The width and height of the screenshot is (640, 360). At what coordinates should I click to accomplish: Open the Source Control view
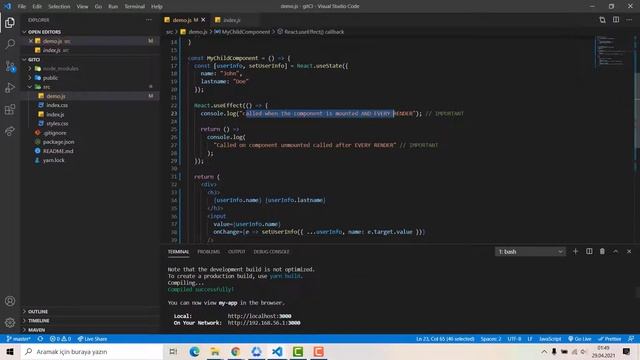point(10,66)
